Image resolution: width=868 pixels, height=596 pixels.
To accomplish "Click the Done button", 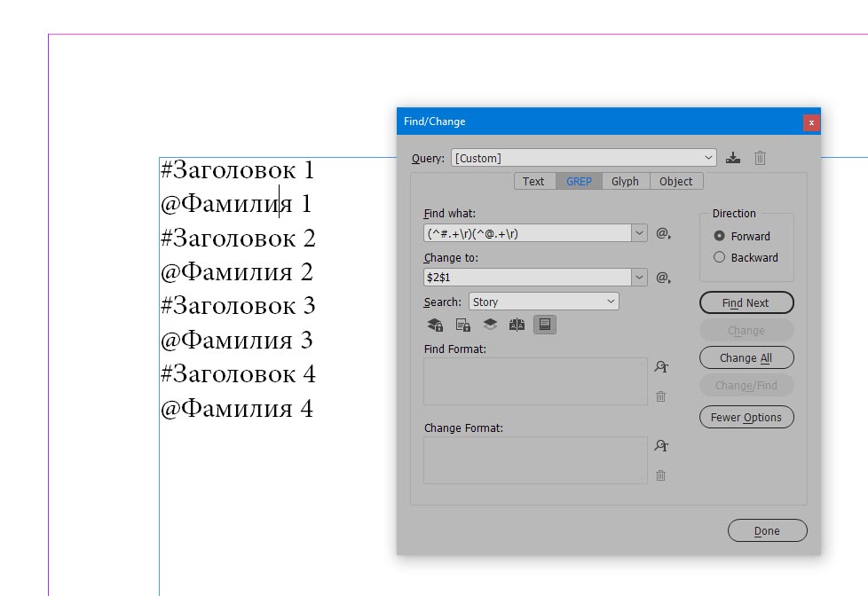I will 767,530.
